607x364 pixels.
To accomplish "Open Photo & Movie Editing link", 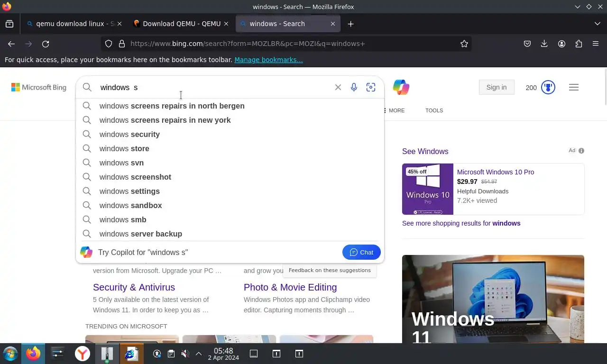I will click(290, 287).
